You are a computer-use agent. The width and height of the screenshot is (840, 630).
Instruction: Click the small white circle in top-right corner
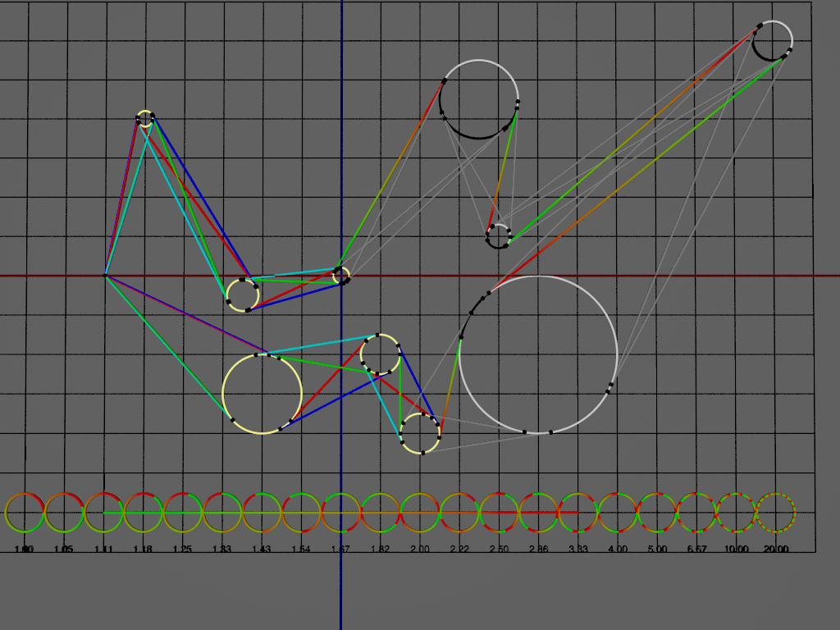pos(772,41)
